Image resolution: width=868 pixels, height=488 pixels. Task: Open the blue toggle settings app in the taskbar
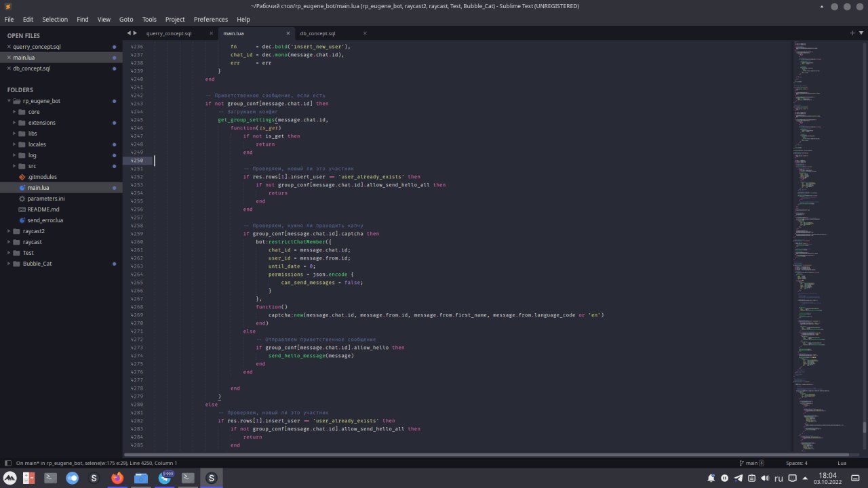[x=72, y=478]
